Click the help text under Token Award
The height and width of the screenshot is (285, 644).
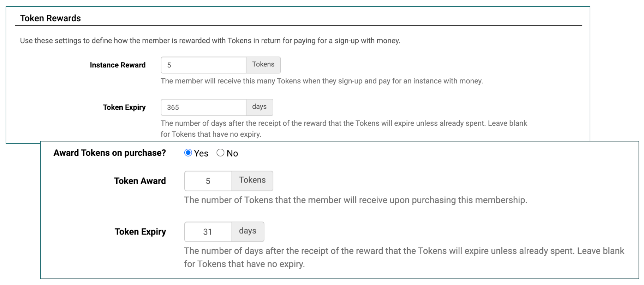tap(356, 200)
